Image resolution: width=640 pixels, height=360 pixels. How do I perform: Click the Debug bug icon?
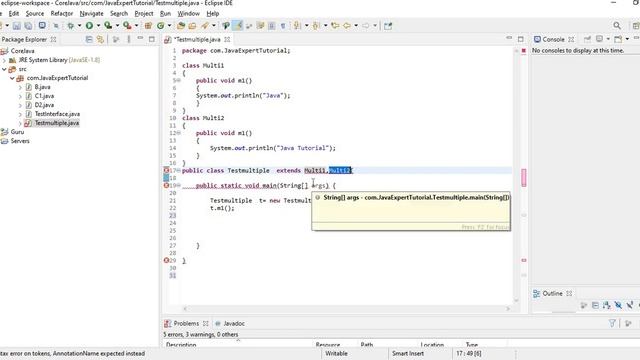71,26
